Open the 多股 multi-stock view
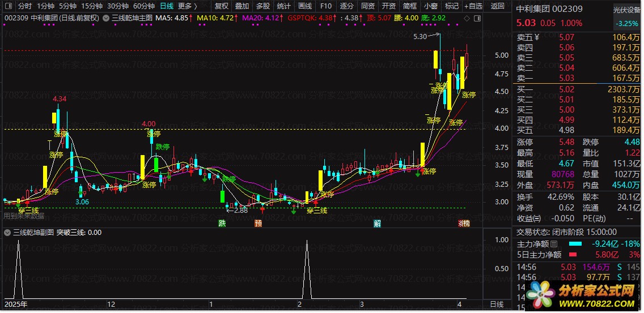Image resolution: width=644 pixels, height=313 pixels. click(x=263, y=6)
